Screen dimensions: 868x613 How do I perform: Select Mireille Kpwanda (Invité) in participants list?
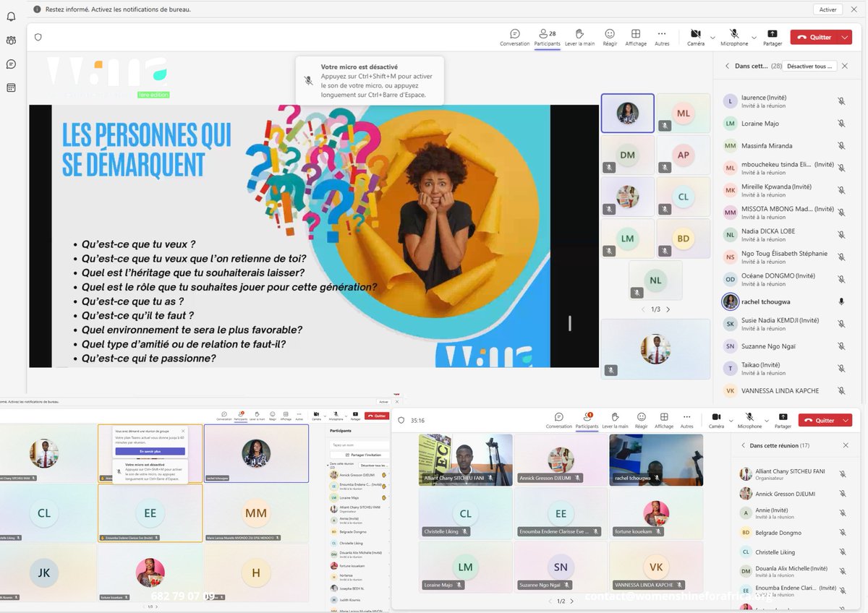pyautogui.click(x=785, y=190)
